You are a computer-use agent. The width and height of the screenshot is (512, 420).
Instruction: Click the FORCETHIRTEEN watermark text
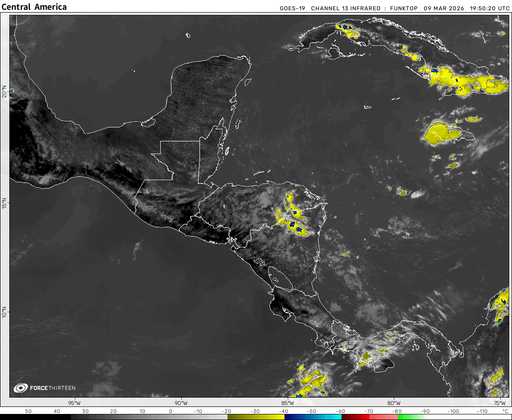click(x=52, y=388)
